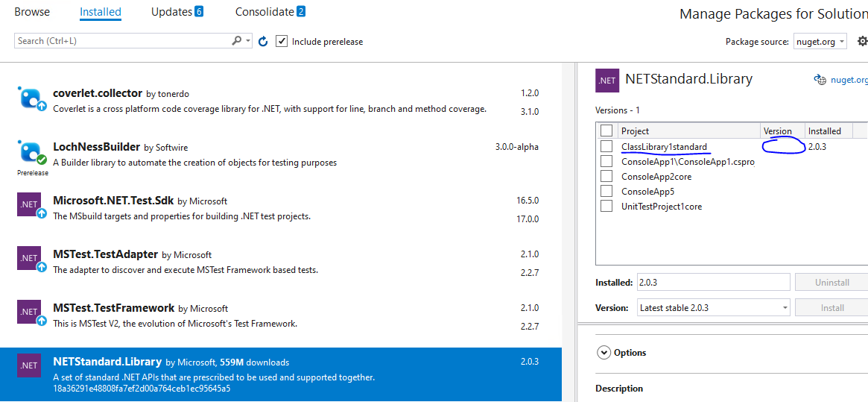868x402 pixels.
Task: Switch to the Browse tab
Action: tap(32, 12)
